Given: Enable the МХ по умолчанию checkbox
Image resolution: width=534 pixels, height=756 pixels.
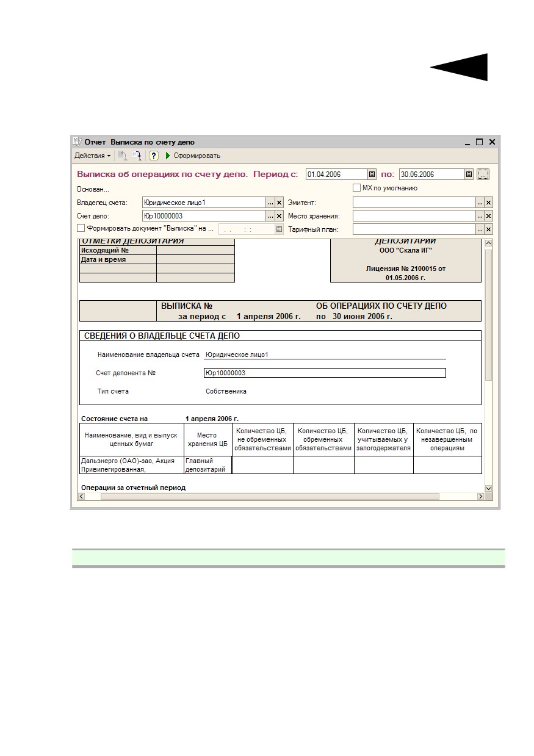Looking at the screenshot, I should coord(357,188).
